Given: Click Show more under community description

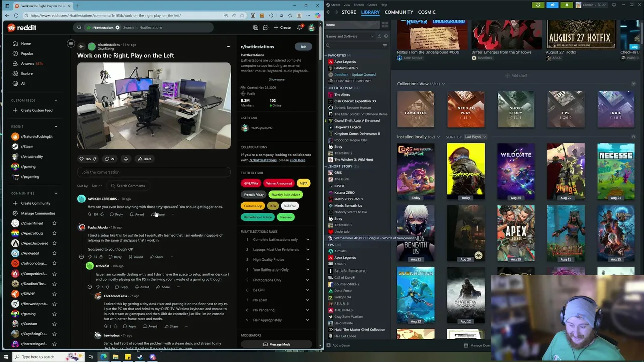Looking at the screenshot, I should coord(276,79).
